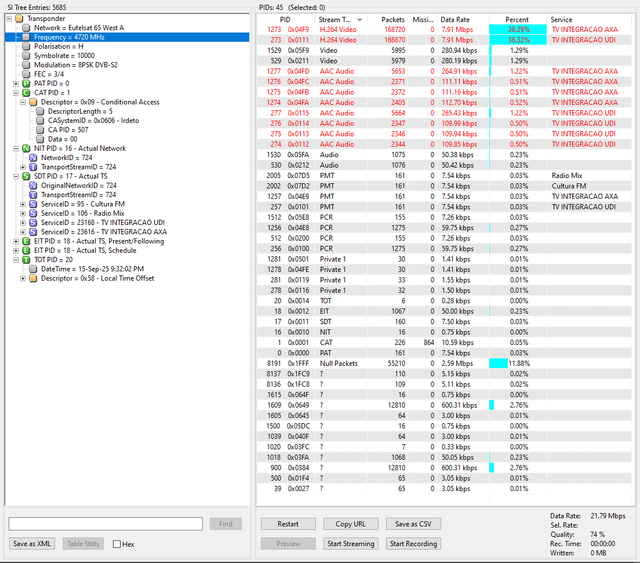Click the green NIT PID 16 icon

[26, 148]
